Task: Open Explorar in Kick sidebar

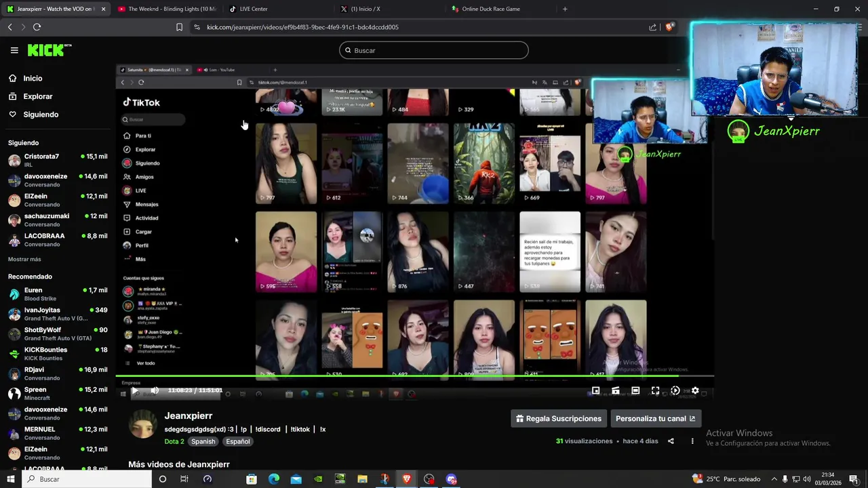Action: coord(37,96)
